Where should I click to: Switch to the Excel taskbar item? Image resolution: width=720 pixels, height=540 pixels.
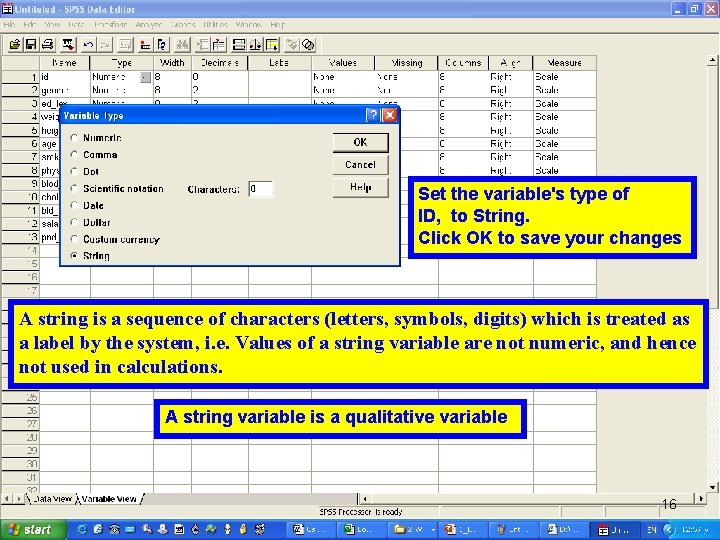[x=360, y=529]
